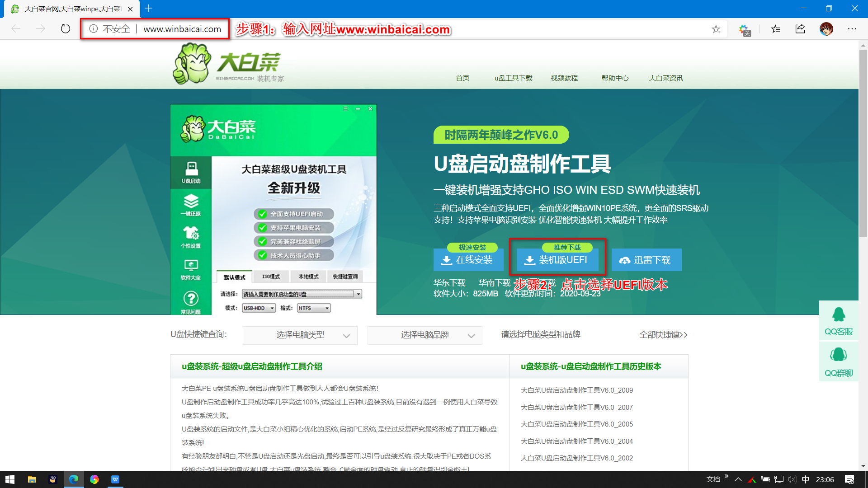Add page to favorites with star icon
868x488 pixels.
click(x=716, y=29)
